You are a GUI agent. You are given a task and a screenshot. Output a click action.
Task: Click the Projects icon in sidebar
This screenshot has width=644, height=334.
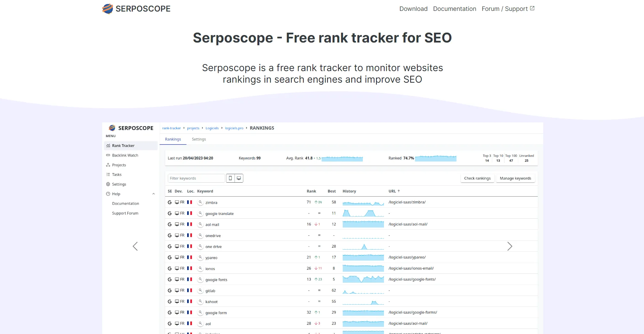[108, 165]
